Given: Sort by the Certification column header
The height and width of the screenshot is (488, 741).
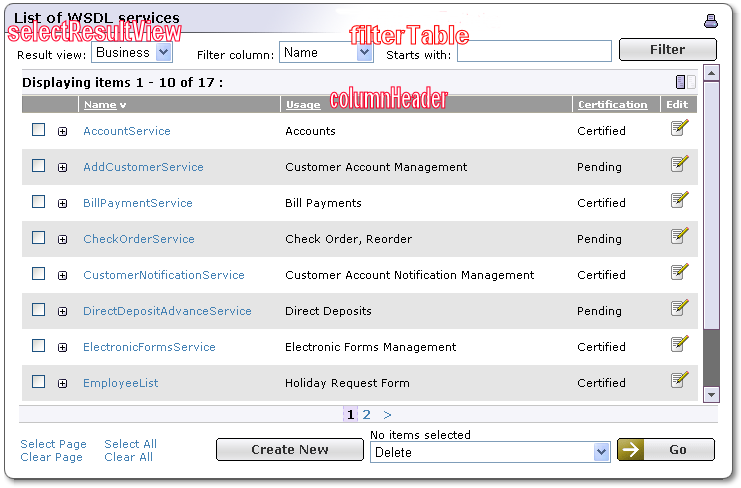Looking at the screenshot, I should 612,104.
